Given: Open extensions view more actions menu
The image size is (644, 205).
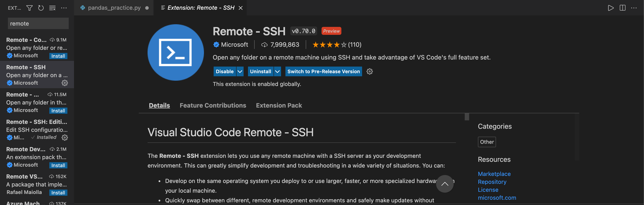Looking at the screenshot, I should click(64, 8).
